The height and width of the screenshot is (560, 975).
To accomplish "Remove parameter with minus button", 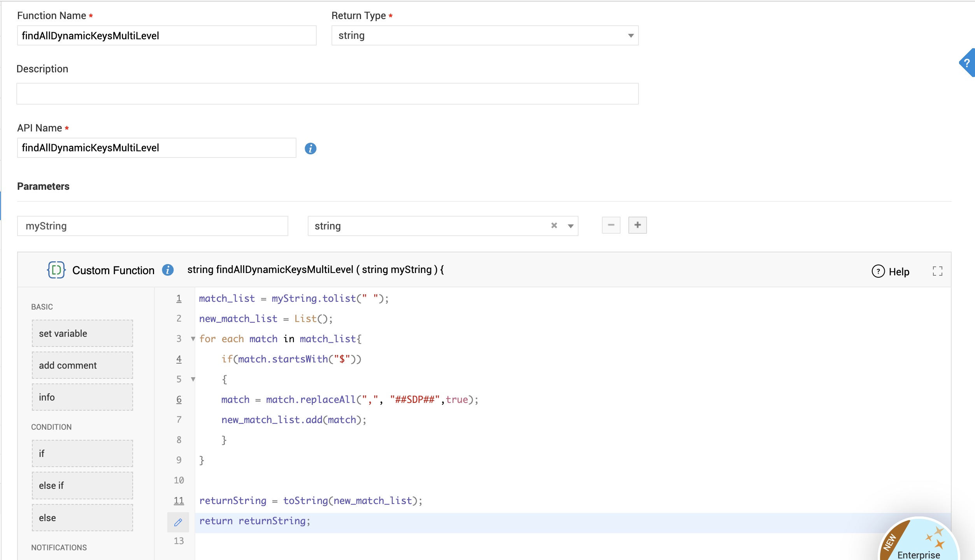I will coord(611,225).
